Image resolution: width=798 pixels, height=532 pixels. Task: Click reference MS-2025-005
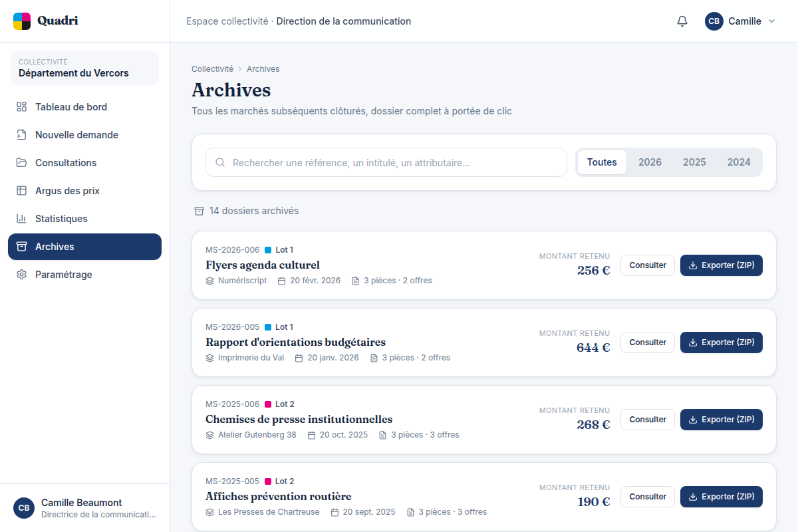(x=232, y=481)
